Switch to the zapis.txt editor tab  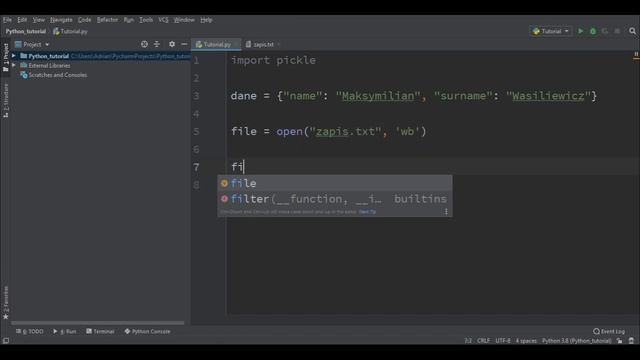coord(263,44)
